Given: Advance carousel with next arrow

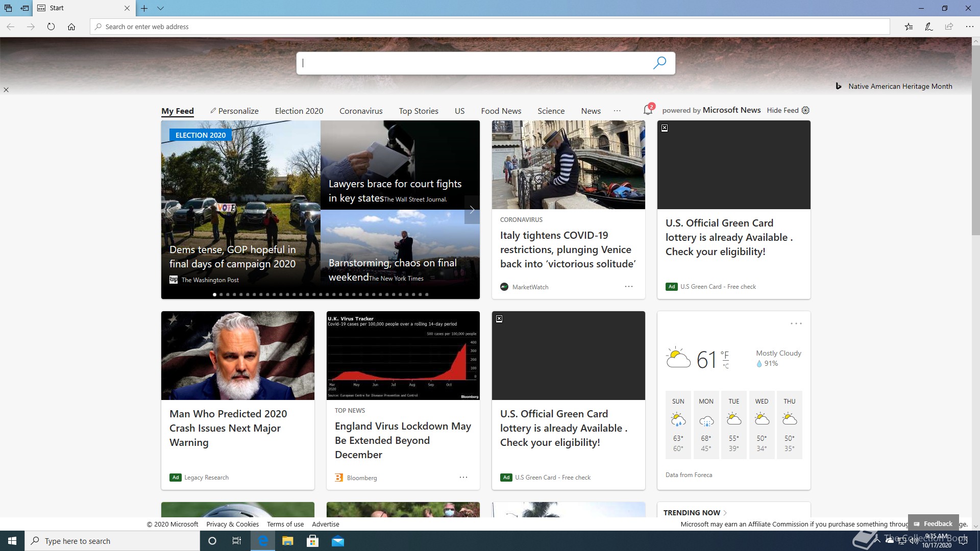Looking at the screenshot, I should (472, 210).
